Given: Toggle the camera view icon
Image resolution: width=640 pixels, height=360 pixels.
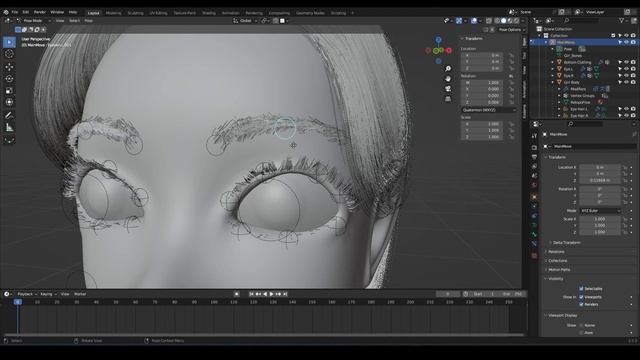Looking at the screenshot, I should (x=448, y=89).
